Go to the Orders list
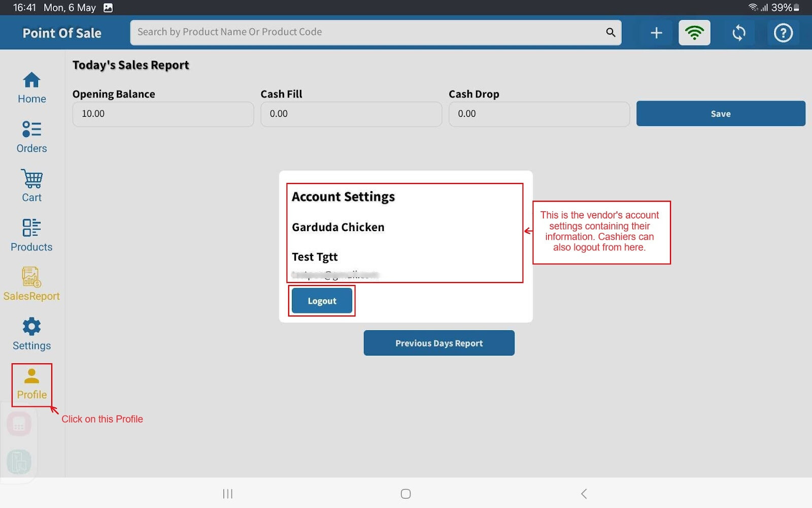Screen dimensions: 812x508 pyautogui.click(x=31, y=137)
